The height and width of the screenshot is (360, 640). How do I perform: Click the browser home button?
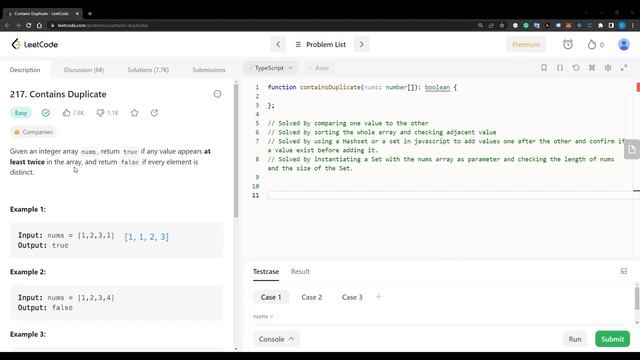click(x=39, y=25)
